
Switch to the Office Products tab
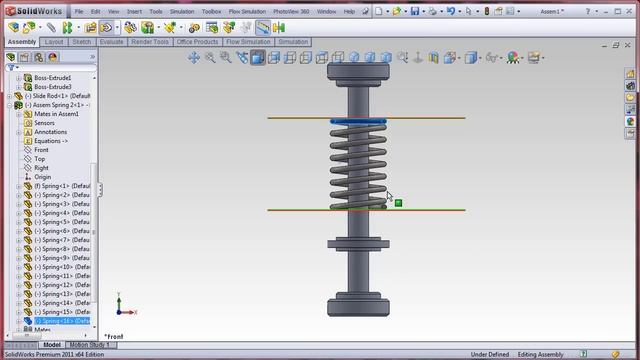click(198, 42)
